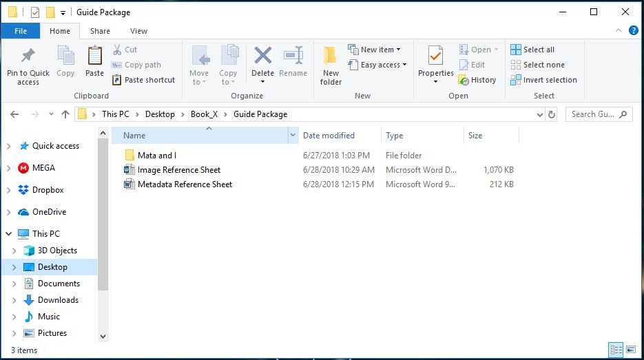This screenshot has height=360, width=644.
Task: Customize Quick Access Toolbar dropdown
Action: coord(63,12)
